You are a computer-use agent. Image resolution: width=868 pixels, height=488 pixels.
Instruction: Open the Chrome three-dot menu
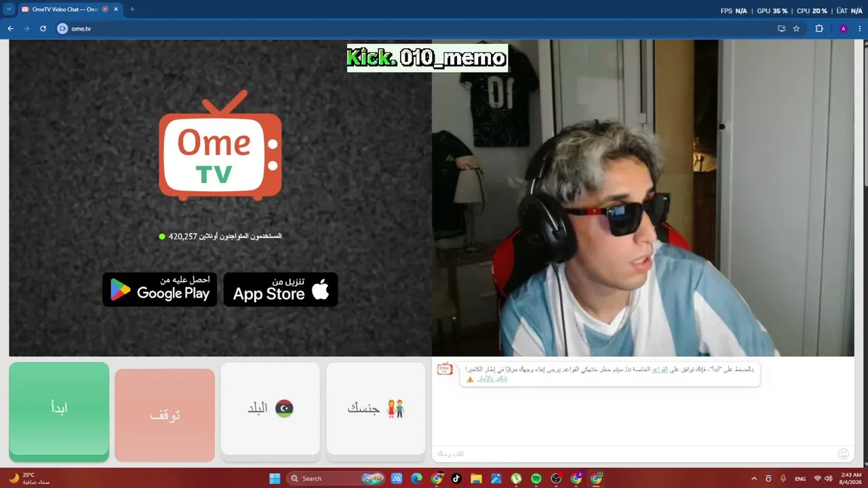tap(859, 28)
